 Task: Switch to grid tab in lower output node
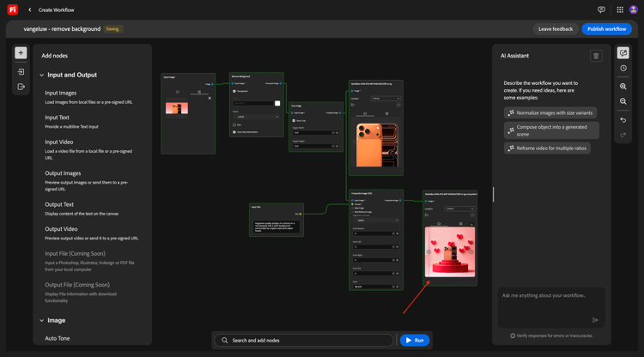pos(460,224)
